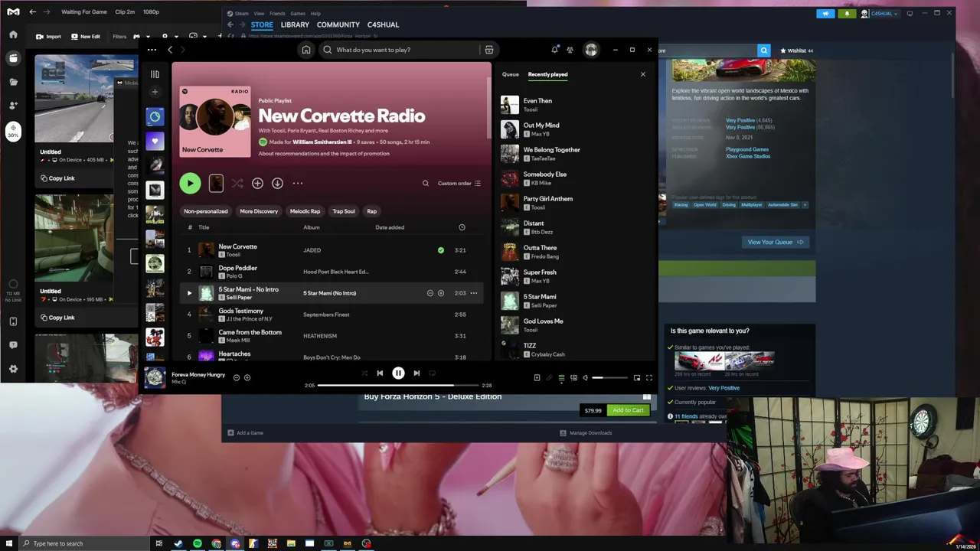
Task: Switch to Queue tab
Action: 511,74
